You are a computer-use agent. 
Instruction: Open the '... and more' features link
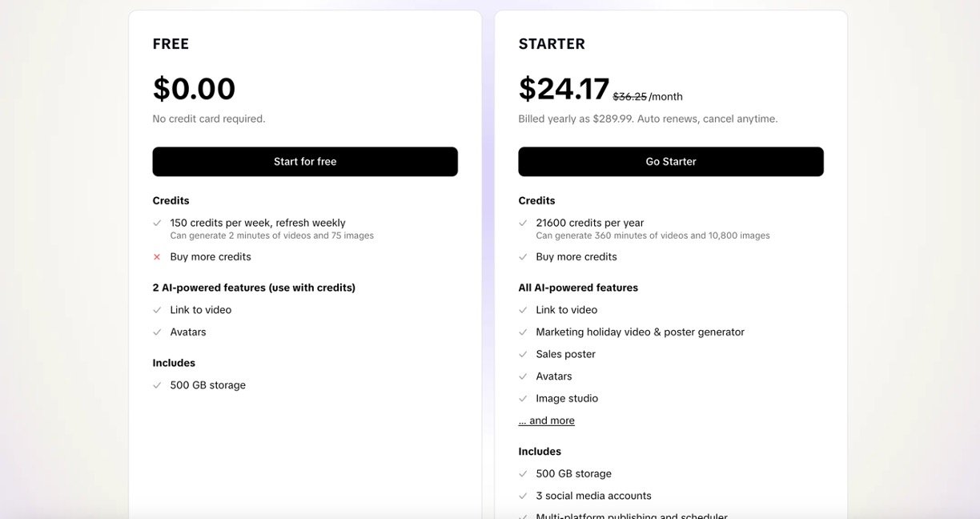547,420
